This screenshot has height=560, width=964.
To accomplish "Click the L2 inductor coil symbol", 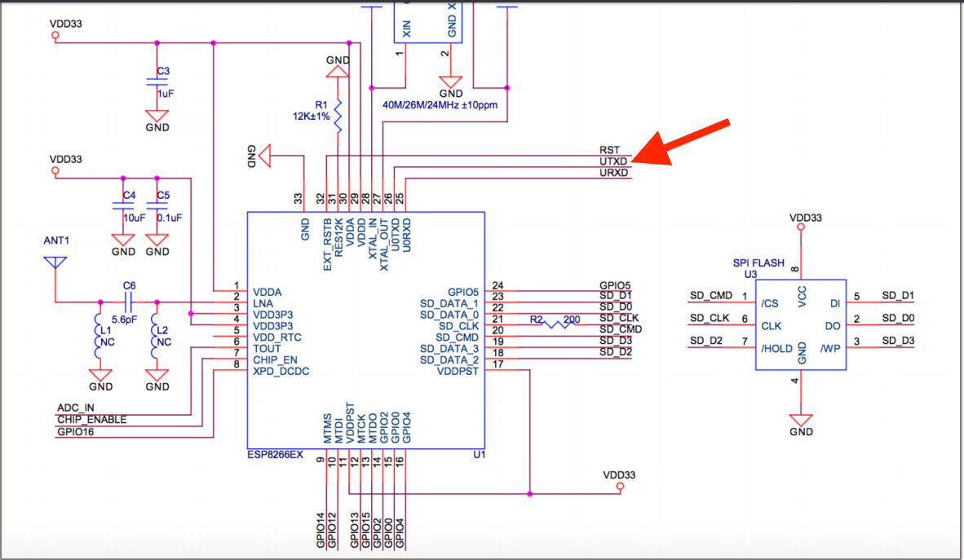I will [x=155, y=336].
